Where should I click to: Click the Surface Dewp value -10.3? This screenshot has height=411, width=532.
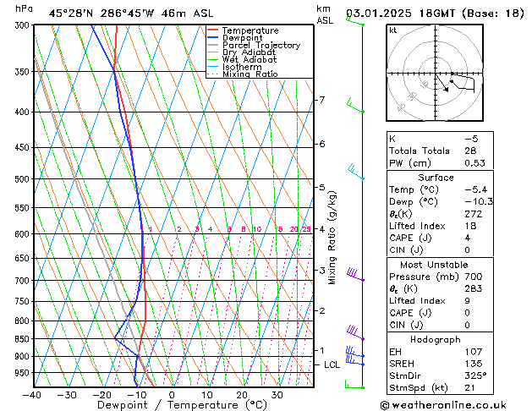click(479, 201)
